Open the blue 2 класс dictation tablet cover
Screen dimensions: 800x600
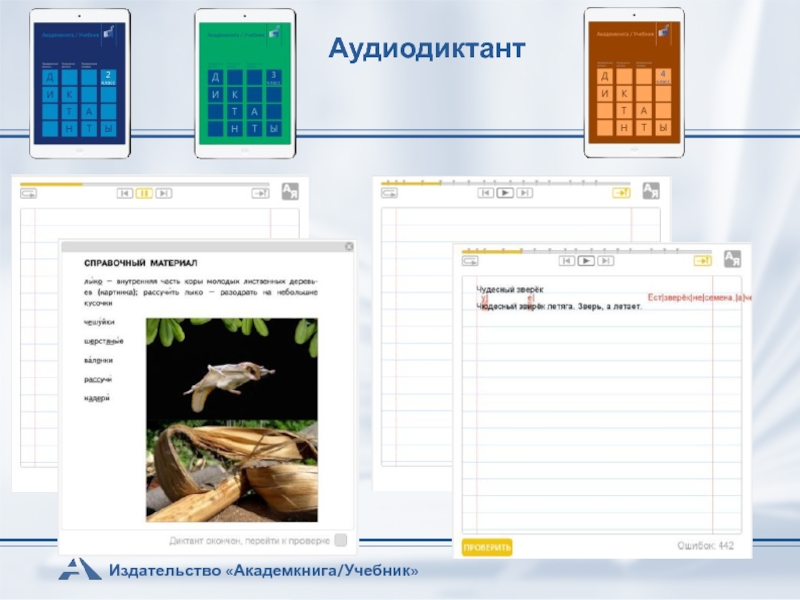tap(80, 83)
